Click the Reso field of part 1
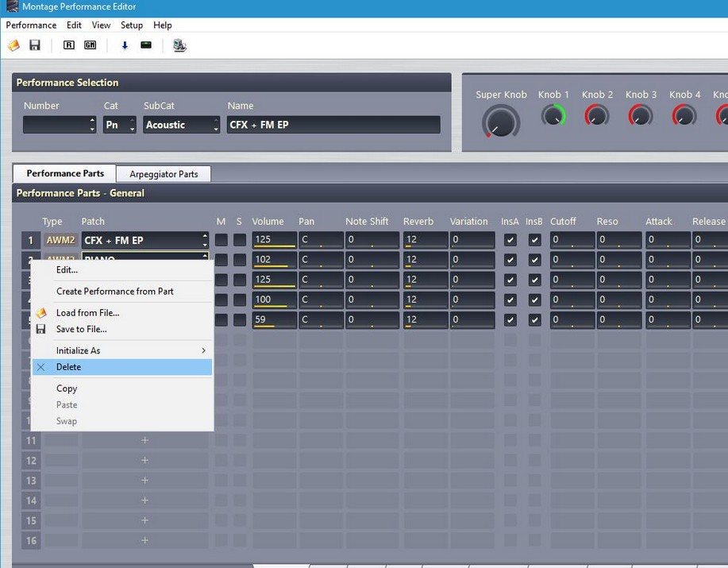 [x=619, y=240]
